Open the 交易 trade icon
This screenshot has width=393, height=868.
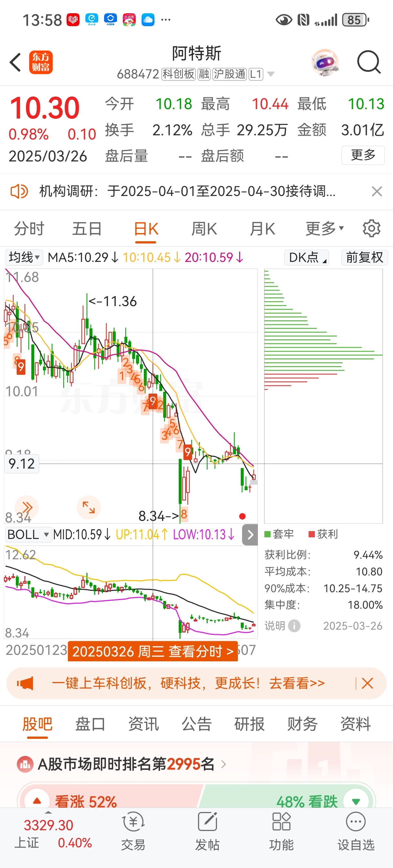(x=133, y=822)
